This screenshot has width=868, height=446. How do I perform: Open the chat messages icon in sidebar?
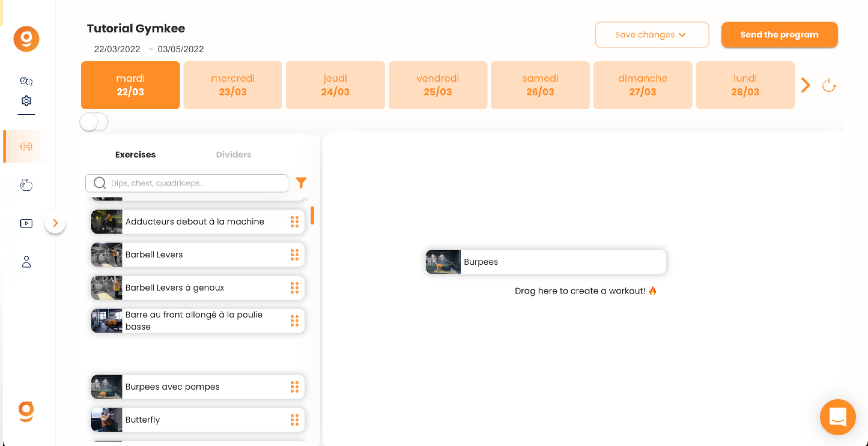click(x=26, y=81)
